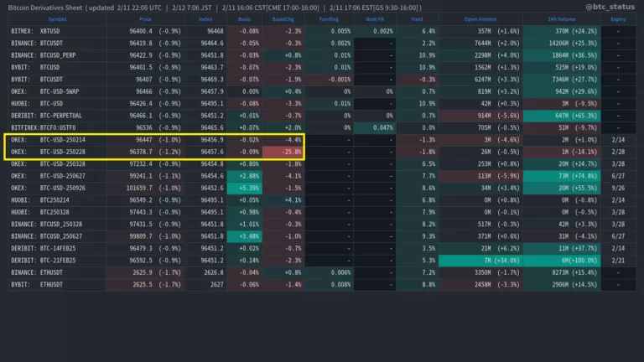Select the OKEX: BTC-USD-250228 symbol cell
The image size is (644, 362).
[57, 152]
